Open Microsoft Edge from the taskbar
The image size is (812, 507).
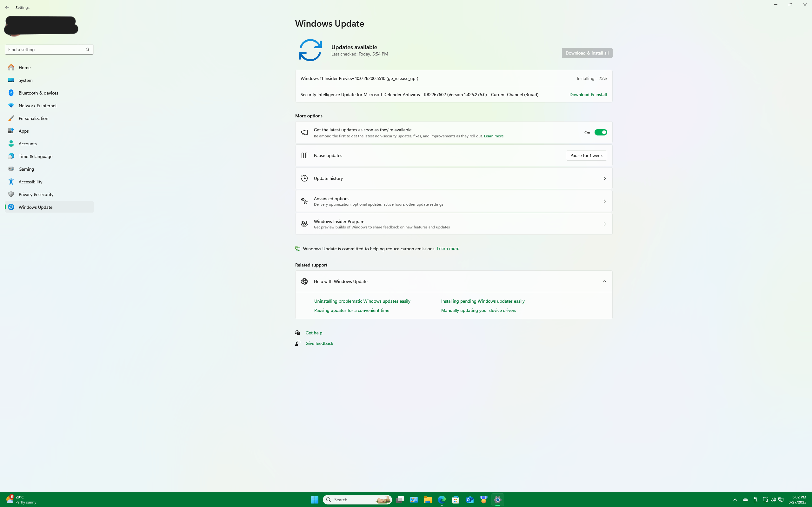[x=441, y=500]
